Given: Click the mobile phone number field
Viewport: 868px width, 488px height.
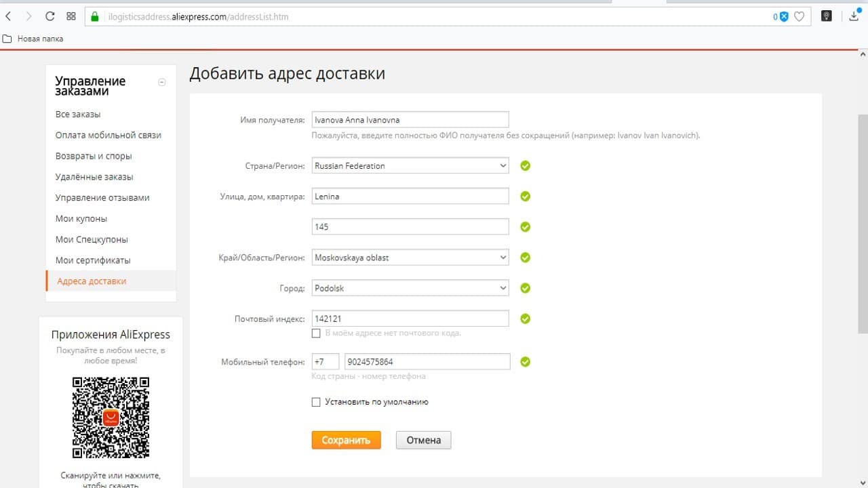Looking at the screenshot, I should pyautogui.click(x=427, y=362).
